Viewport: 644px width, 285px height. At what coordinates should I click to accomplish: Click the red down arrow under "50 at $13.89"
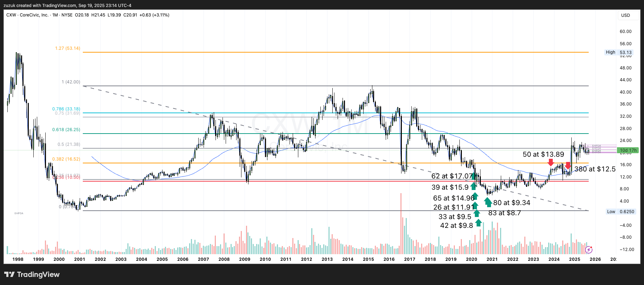click(551, 162)
